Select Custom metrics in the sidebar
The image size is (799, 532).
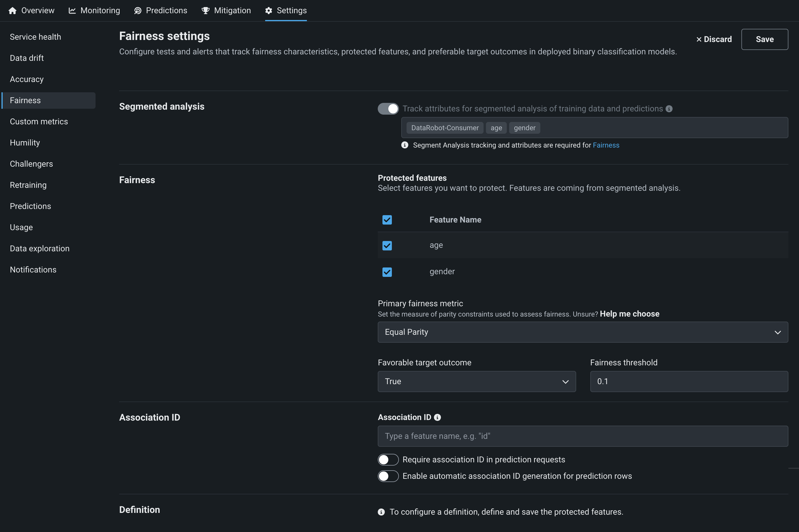point(39,121)
